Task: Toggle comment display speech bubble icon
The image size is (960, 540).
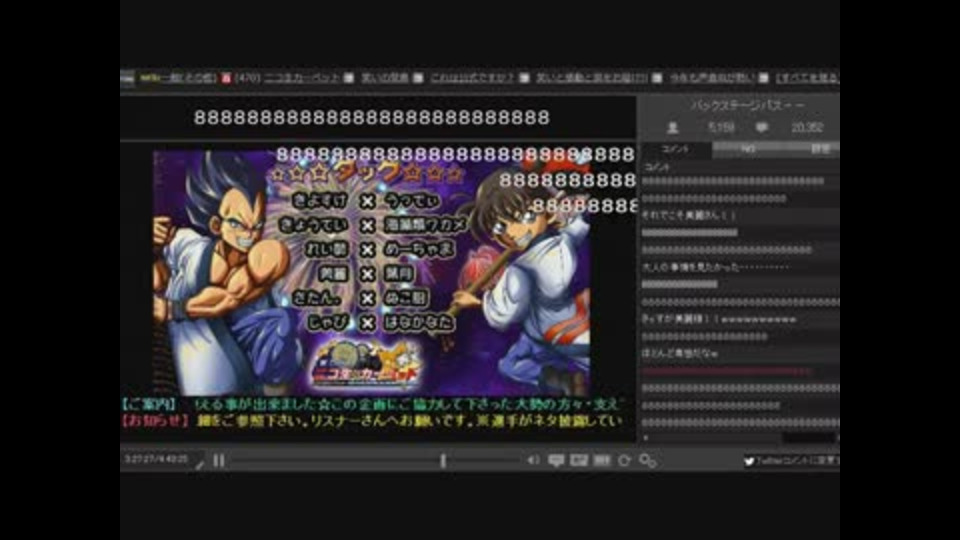Action: pos(556,460)
